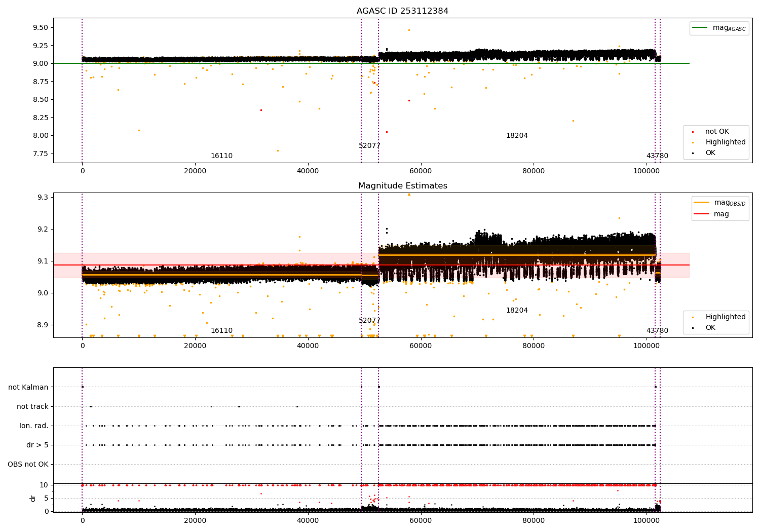
Task: Click the 9.50 y-axis tick label
Action: [40, 27]
